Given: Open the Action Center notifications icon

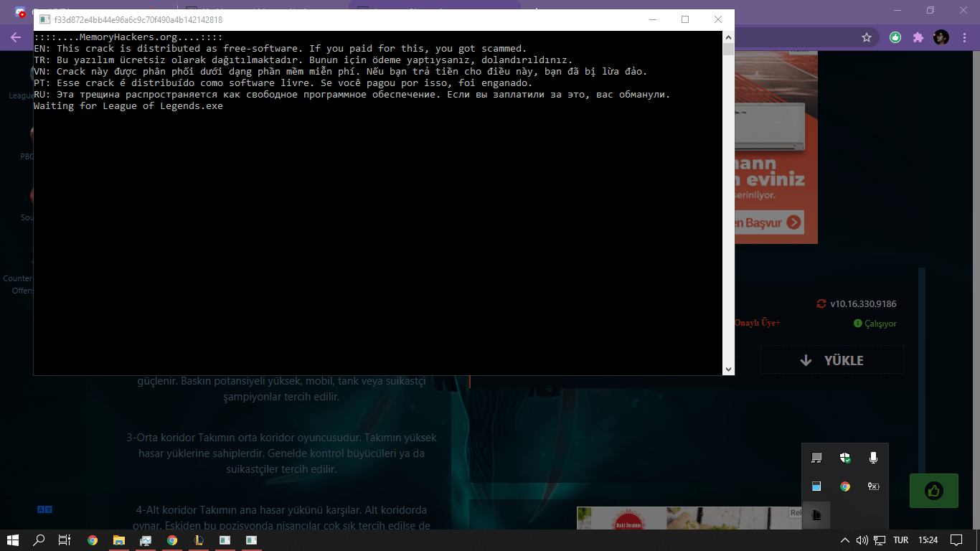Looking at the screenshot, I should (956, 540).
